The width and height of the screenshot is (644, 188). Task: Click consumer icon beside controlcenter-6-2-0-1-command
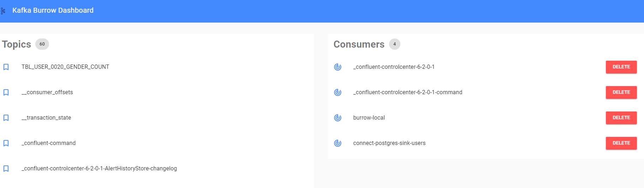point(338,92)
